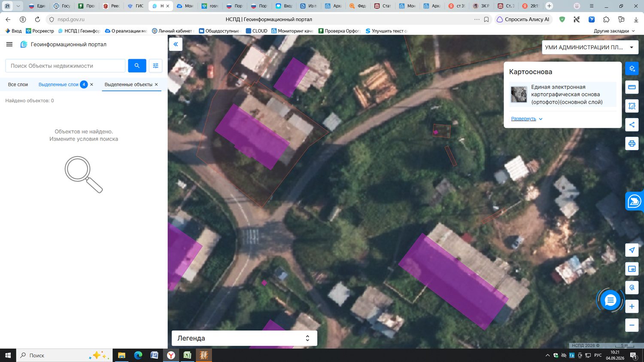Open the tab group dropdown arrow in the tab strip
The image size is (644, 362).
click(x=18, y=6)
